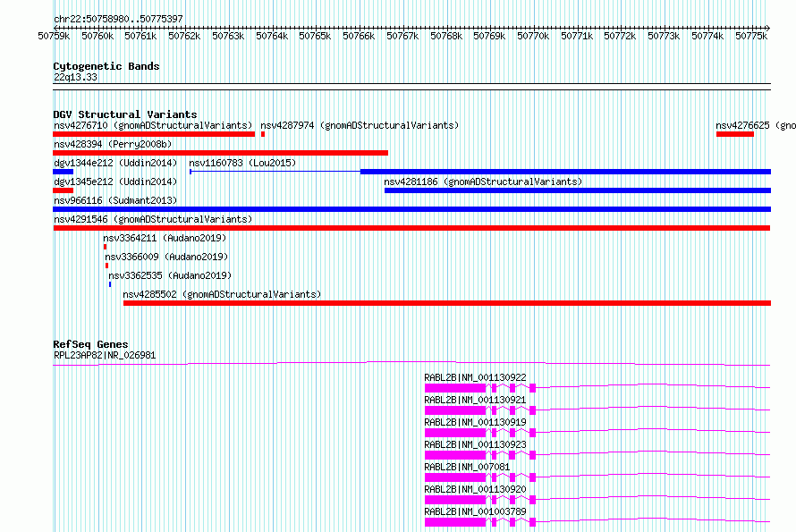Viewport: 796px width, 532px height.
Task: Open dgv1345e212 (Uddin2014) variant
Action: [115, 182]
